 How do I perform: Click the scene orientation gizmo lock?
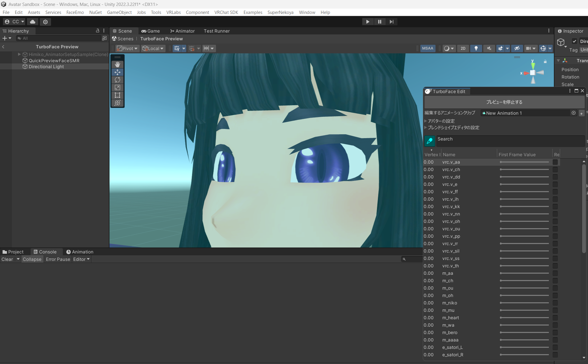(x=545, y=61)
